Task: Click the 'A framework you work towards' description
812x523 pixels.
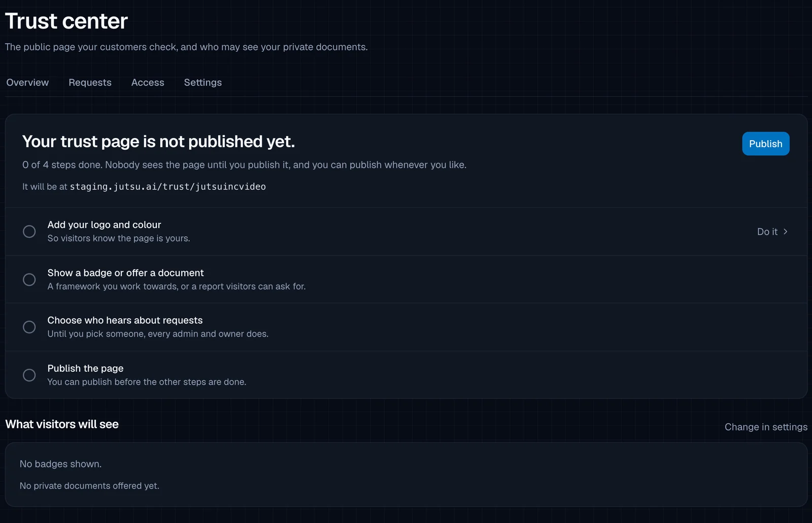Action: click(177, 286)
